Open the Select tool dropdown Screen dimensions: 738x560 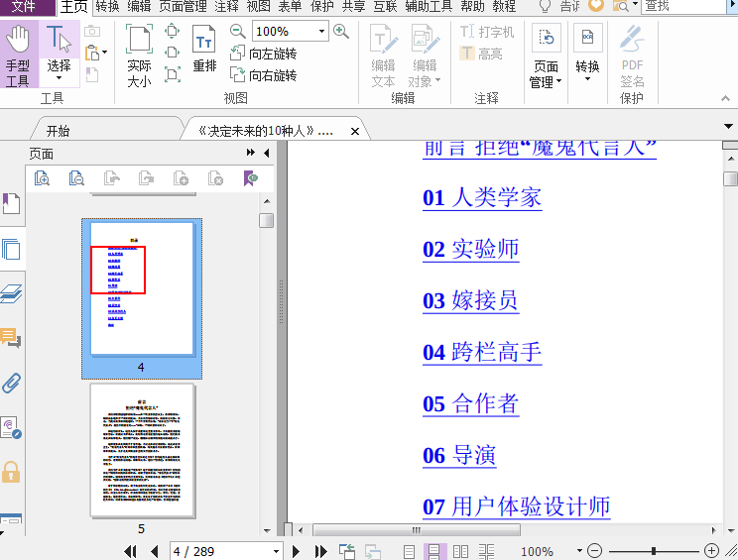(59, 77)
